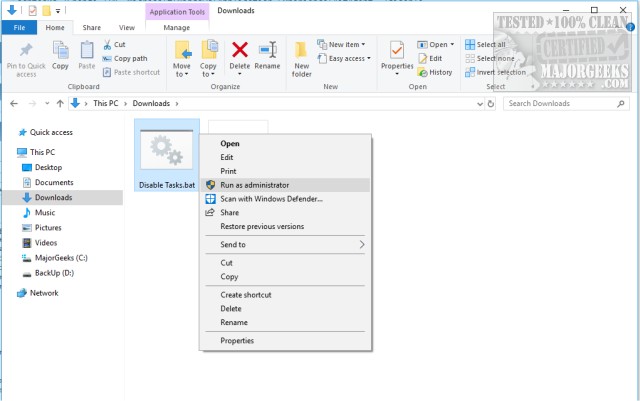Click the red Delete X icon
Screen dimensions: 640x401
coord(240,50)
